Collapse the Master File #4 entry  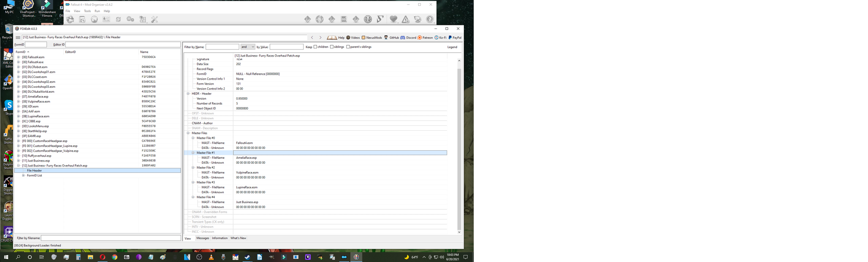193,197
